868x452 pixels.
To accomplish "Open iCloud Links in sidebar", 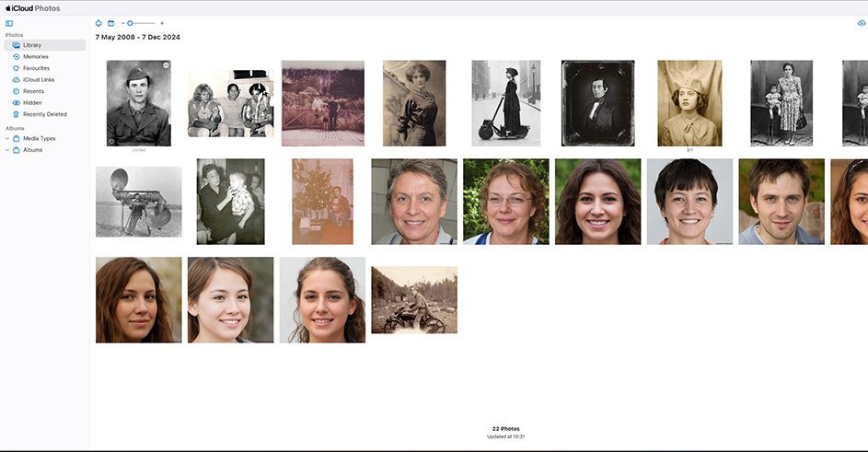I will (38, 80).
